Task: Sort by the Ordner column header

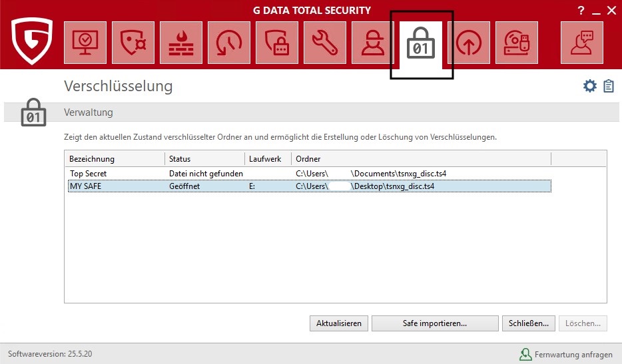Action: (422, 158)
